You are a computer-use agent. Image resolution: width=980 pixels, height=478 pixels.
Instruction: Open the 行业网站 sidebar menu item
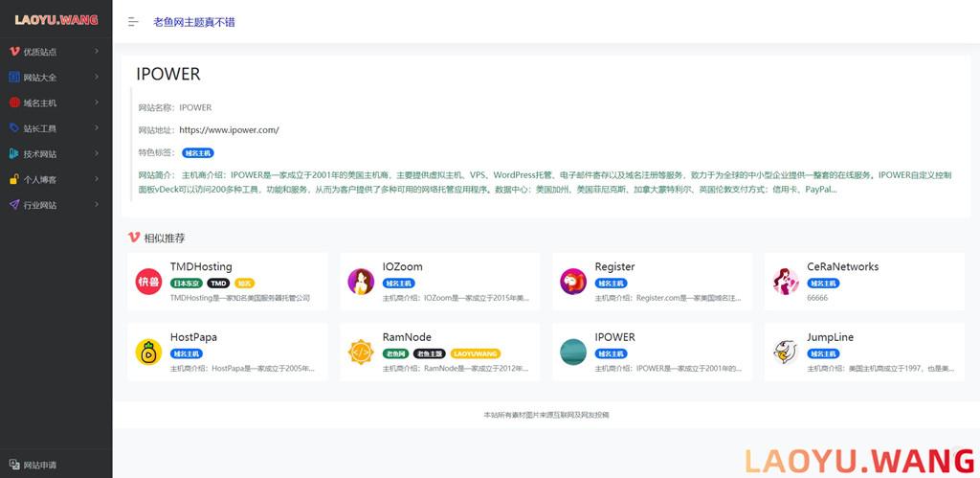56,205
